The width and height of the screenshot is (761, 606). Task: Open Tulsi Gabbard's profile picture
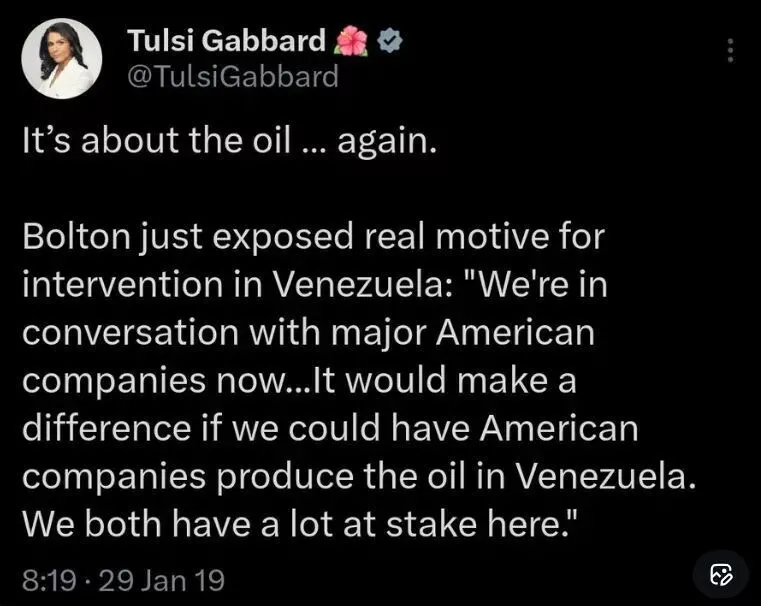(62, 59)
